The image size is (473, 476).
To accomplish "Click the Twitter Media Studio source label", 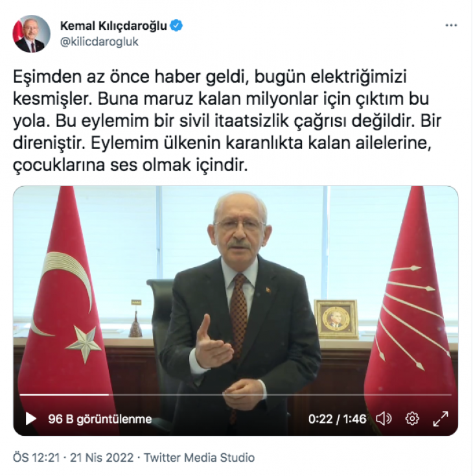I will [x=199, y=457].
